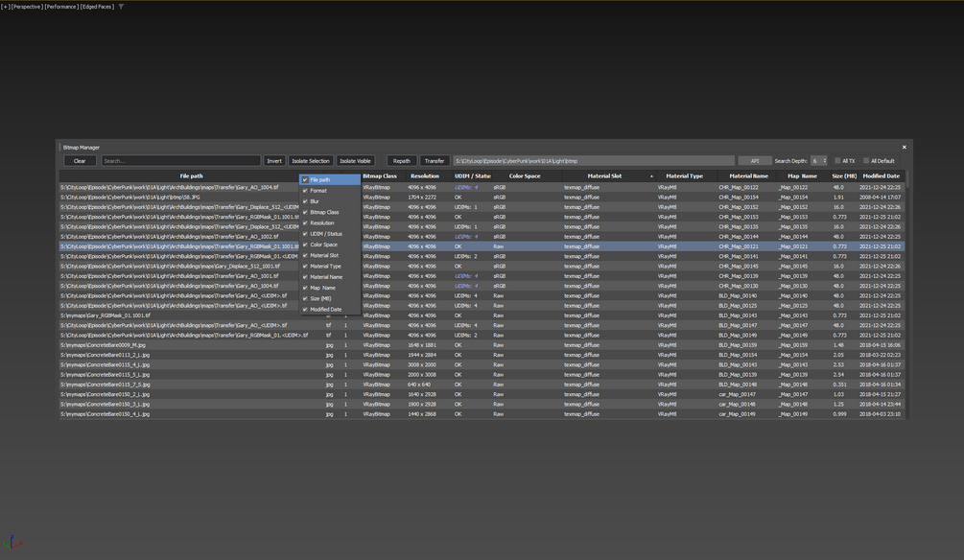Open the Perspective viewport menu

(26, 7)
